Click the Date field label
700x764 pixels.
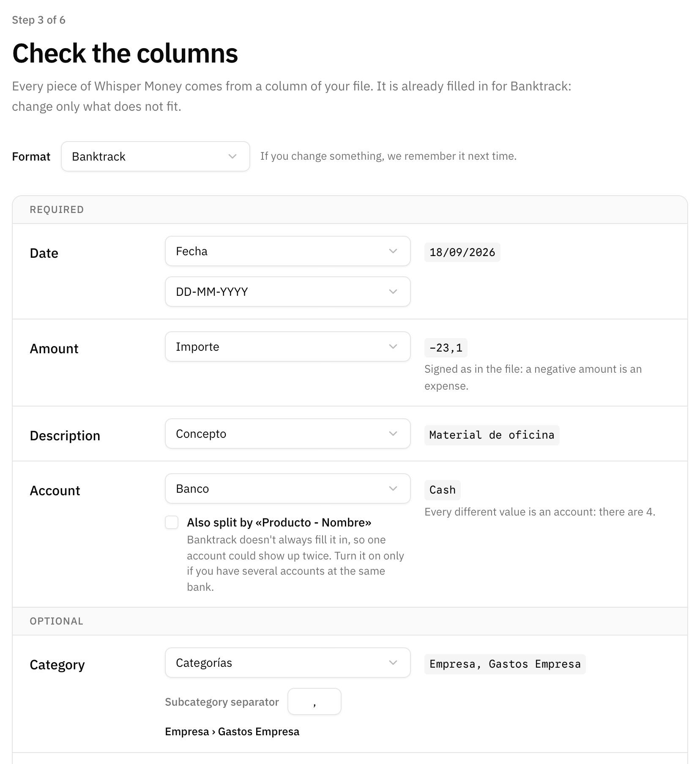coord(44,253)
